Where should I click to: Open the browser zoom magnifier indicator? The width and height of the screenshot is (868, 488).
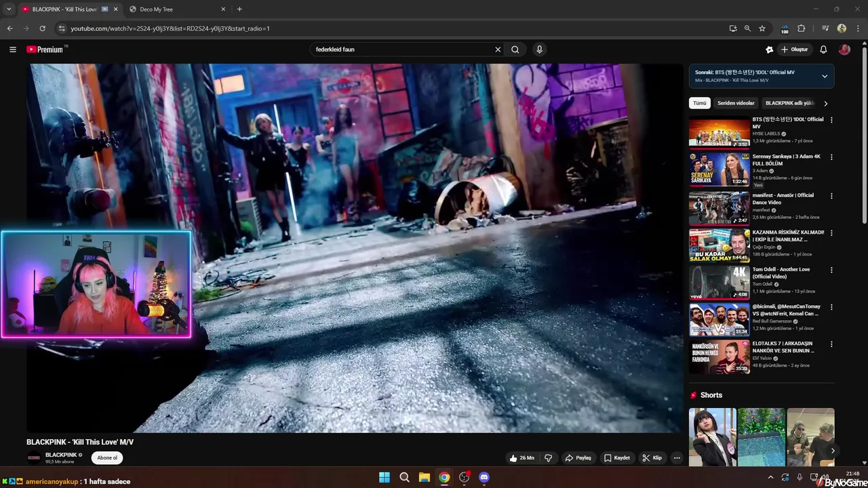point(747,28)
